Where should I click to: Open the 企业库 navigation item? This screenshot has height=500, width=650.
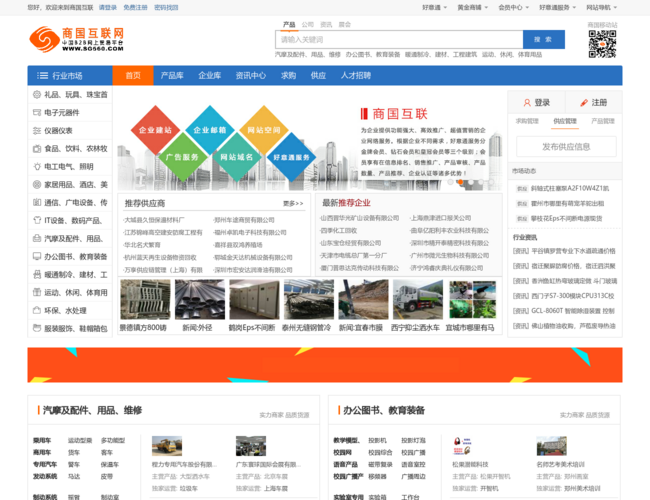pos(210,75)
